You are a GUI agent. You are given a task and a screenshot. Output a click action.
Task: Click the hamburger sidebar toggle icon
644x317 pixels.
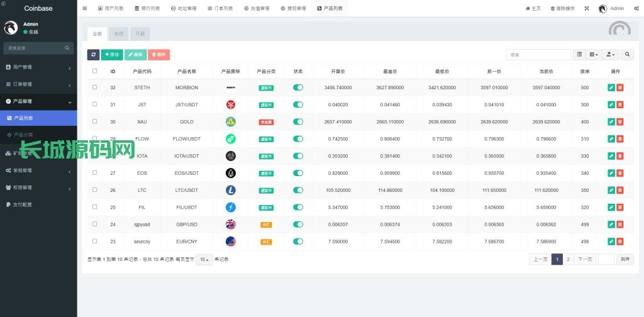coord(84,8)
